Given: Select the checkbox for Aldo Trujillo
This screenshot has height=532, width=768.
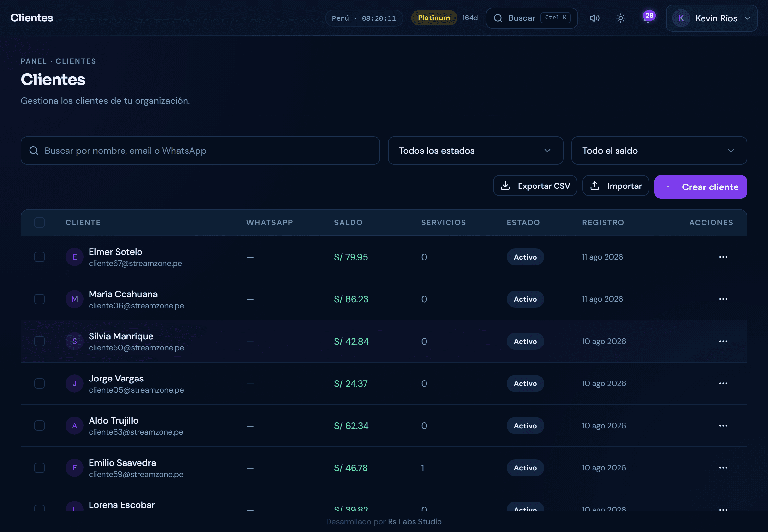Looking at the screenshot, I should point(40,426).
